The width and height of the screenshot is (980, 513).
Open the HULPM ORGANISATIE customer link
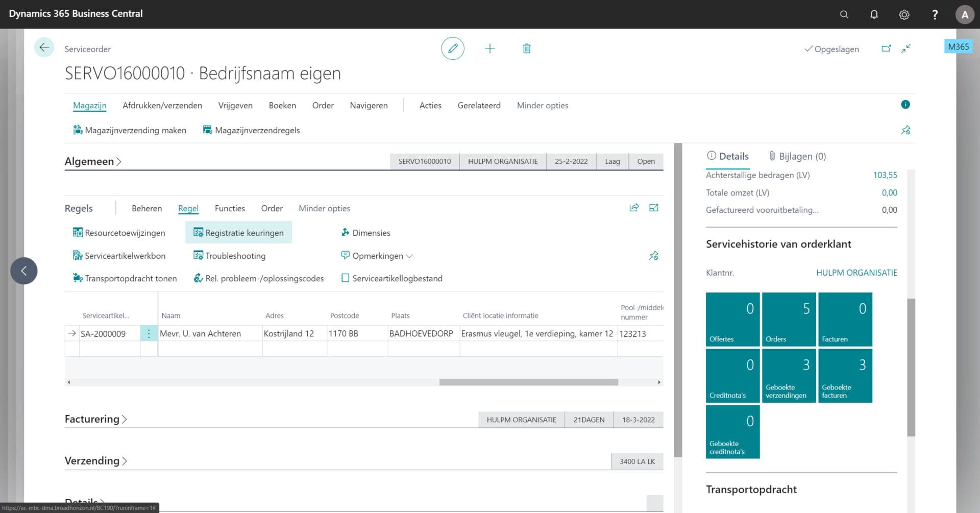click(856, 273)
